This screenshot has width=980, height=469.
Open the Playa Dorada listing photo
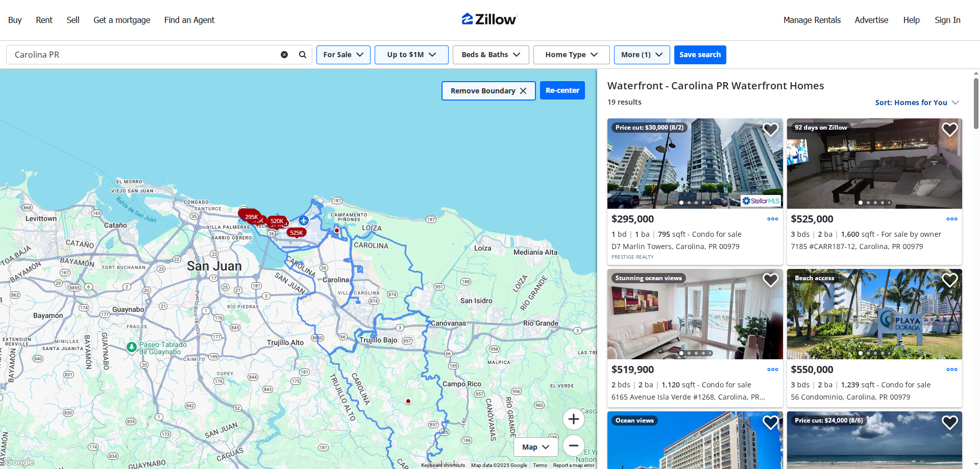tap(874, 314)
